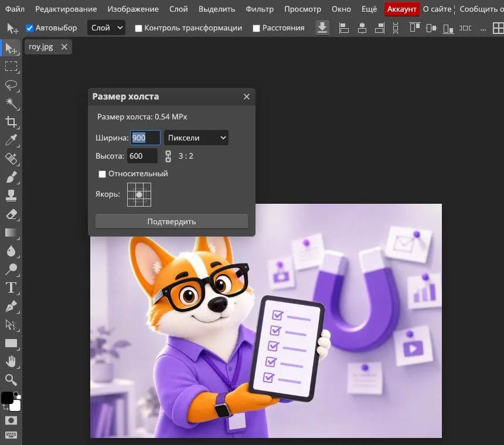Select the Rectangular Marquee tool
This screenshot has height=445, width=504.
(x=11, y=67)
